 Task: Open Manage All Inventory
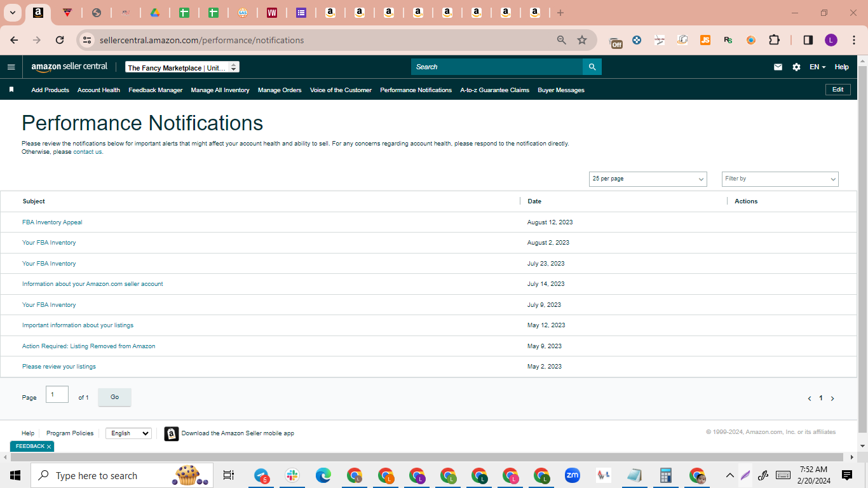(220, 90)
